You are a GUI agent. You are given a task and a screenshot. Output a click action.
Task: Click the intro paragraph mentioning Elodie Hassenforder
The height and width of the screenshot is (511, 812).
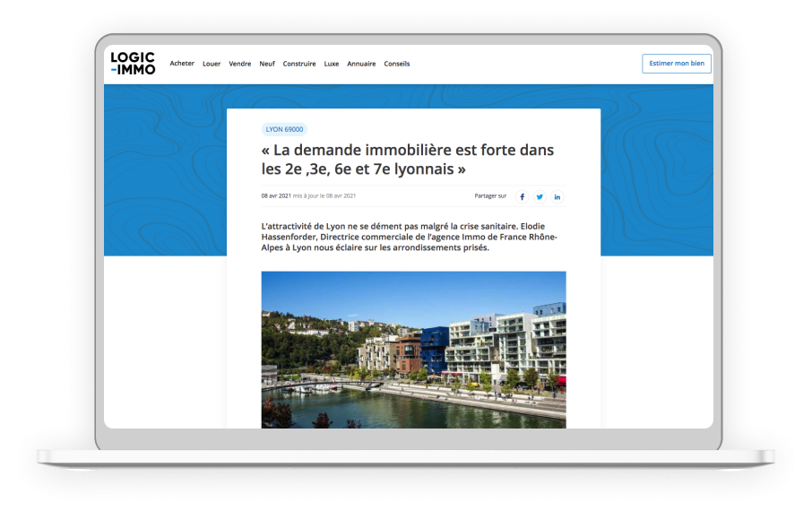tap(409, 237)
